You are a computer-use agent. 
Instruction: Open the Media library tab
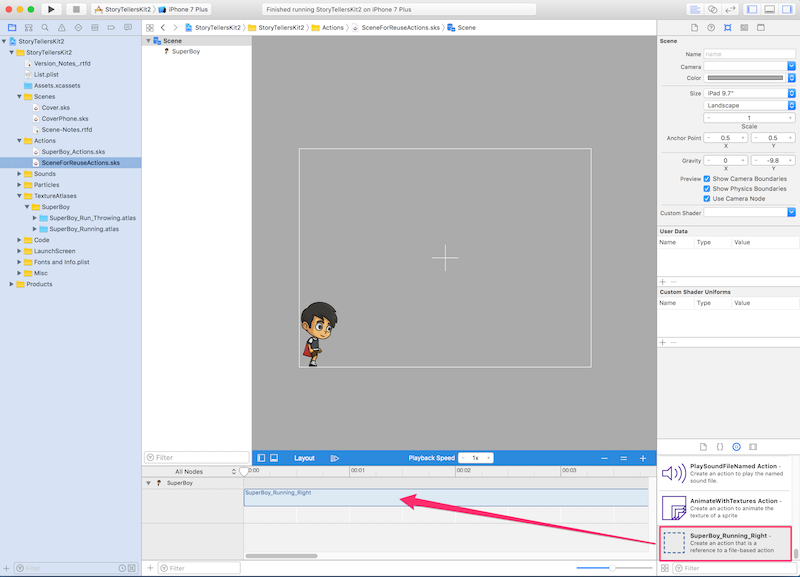tap(753, 447)
